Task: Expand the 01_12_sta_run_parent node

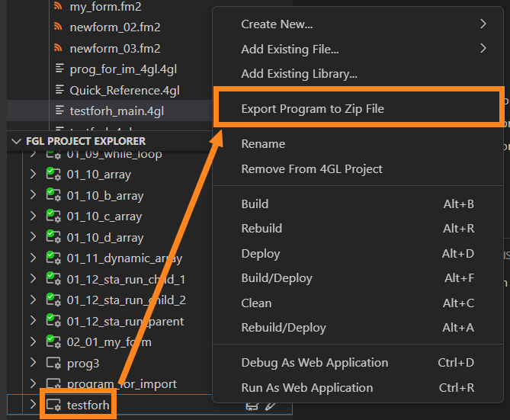Action: (x=33, y=321)
